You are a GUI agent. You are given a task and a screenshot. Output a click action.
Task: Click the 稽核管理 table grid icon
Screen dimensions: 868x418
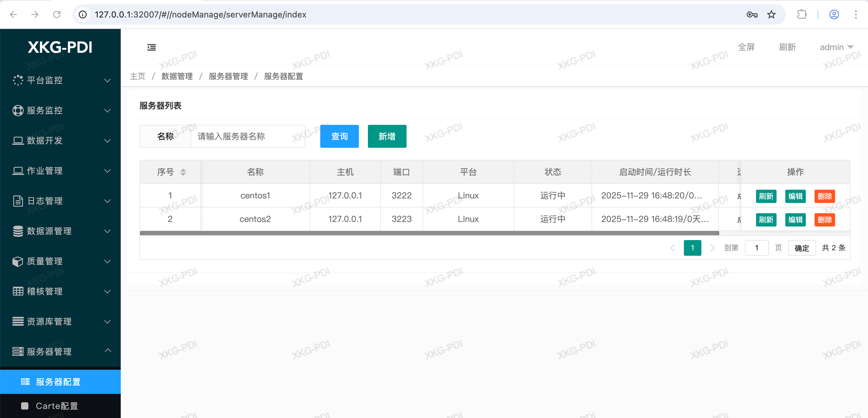[x=18, y=291]
